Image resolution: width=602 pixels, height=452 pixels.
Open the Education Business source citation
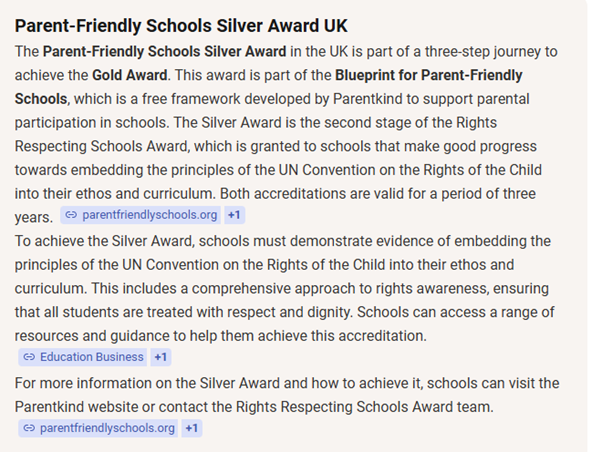pos(91,357)
